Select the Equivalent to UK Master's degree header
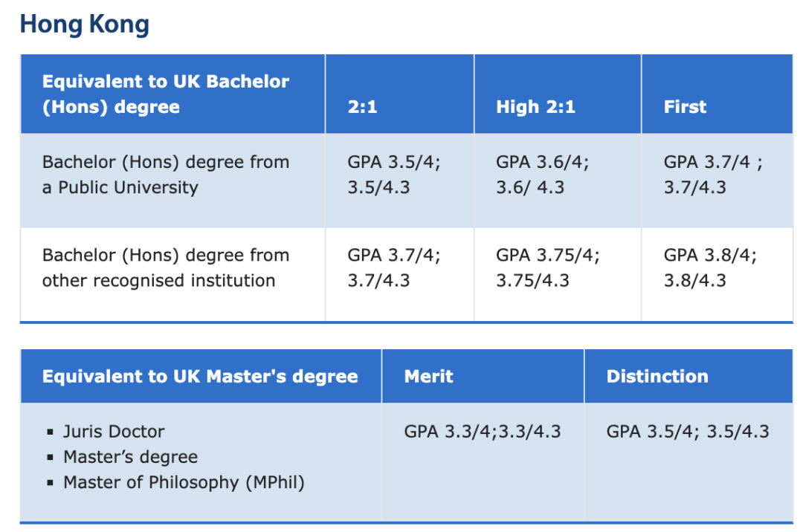Image resolution: width=803 pixels, height=532 pixels. (201, 377)
